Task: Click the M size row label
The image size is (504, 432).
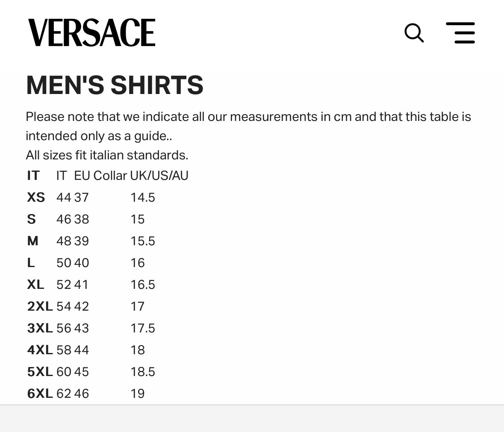Action: (x=33, y=241)
